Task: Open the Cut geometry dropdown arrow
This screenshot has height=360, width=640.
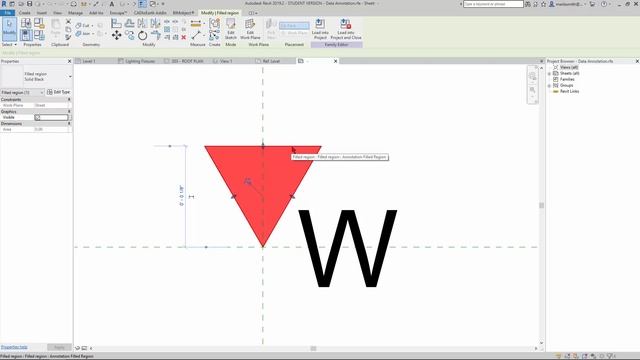Action: click(92, 25)
